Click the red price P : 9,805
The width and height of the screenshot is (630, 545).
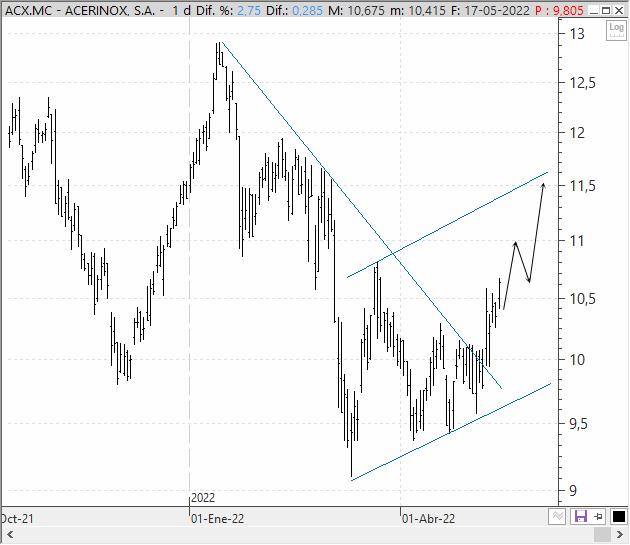point(559,10)
